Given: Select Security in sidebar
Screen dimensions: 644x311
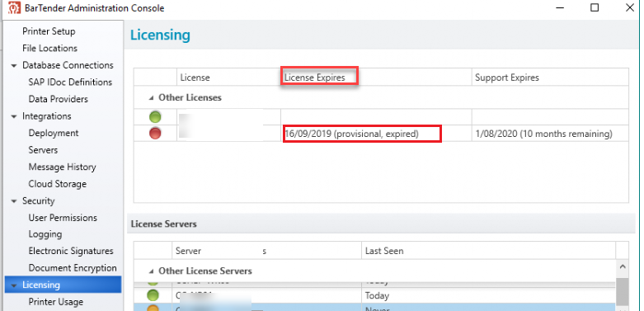Looking at the screenshot, I should [38, 200].
